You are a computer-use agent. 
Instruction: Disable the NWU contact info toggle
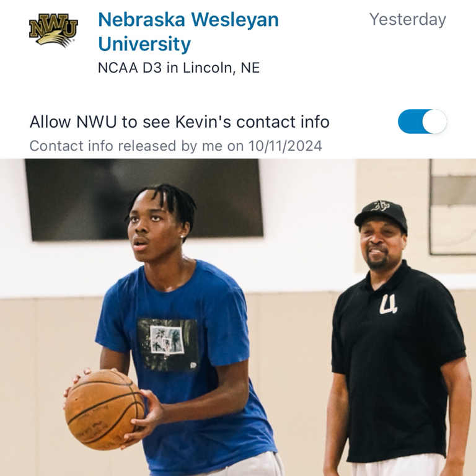(422, 121)
